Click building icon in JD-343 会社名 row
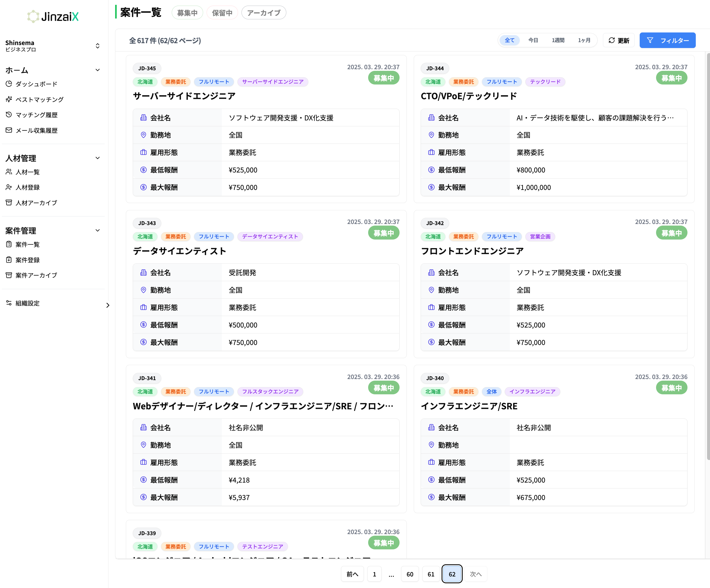710x588 pixels. coord(143,272)
